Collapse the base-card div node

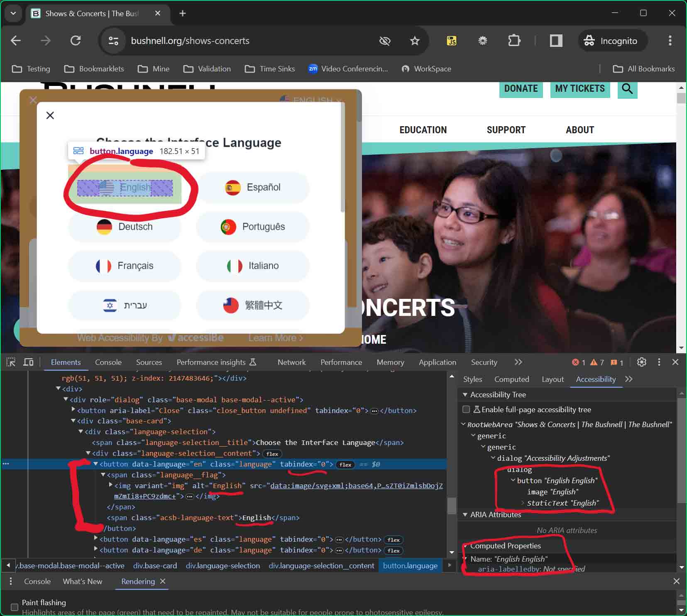pos(73,421)
